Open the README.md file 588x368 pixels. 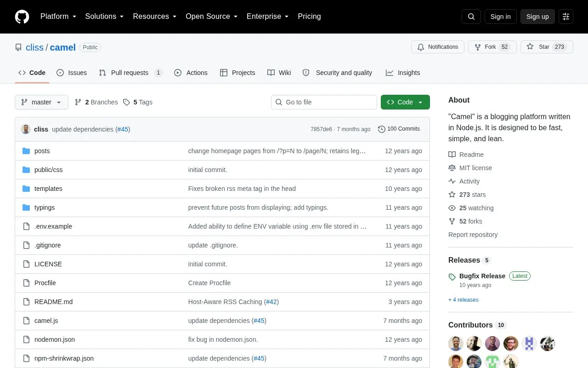(53, 302)
